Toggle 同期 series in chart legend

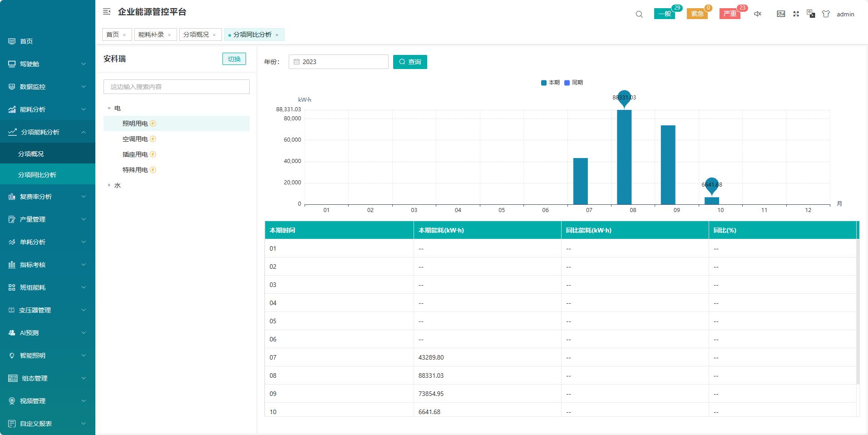573,83
